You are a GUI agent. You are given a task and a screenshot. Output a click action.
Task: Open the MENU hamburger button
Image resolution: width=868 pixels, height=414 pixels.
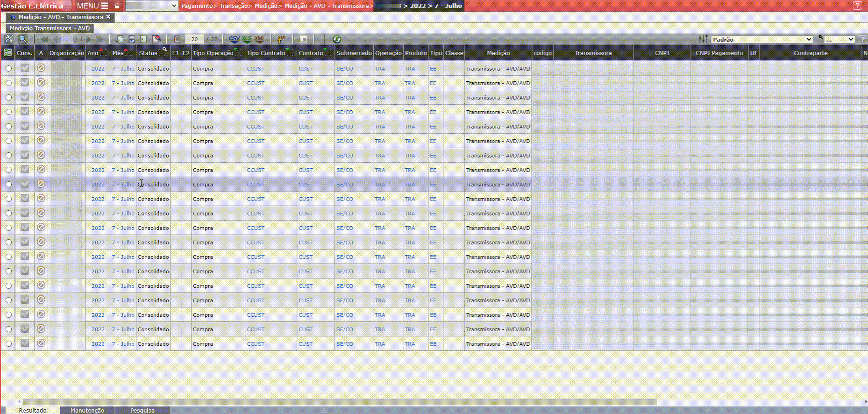click(92, 6)
